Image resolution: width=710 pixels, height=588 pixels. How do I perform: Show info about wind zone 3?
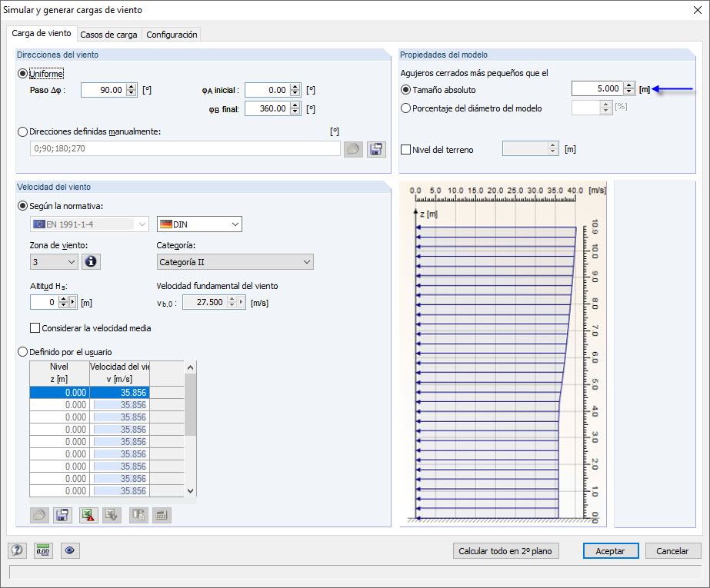click(x=90, y=261)
